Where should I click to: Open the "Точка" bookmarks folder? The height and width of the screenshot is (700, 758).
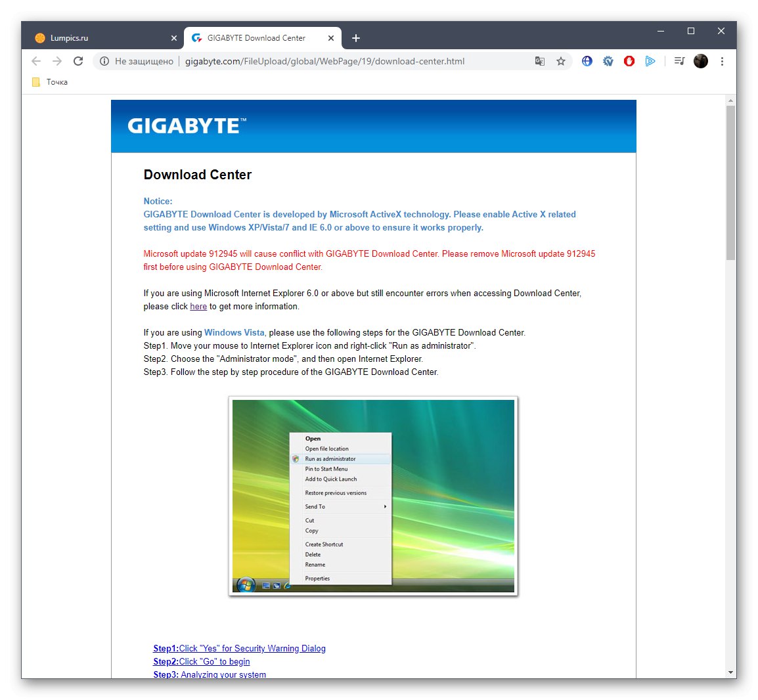(48, 81)
